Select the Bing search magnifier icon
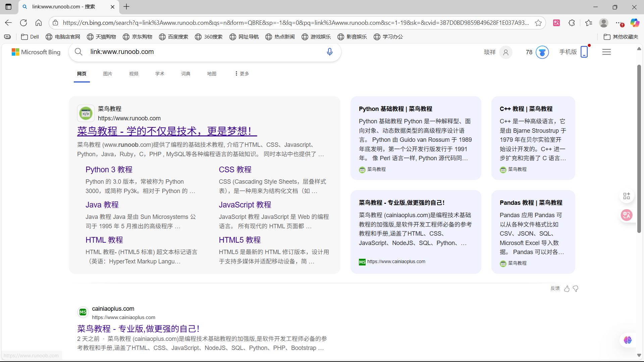The image size is (644, 362). point(78,52)
